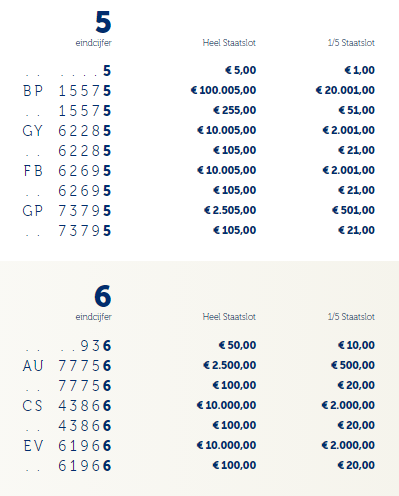Click the large eindcijfer 6 heading

tap(103, 296)
